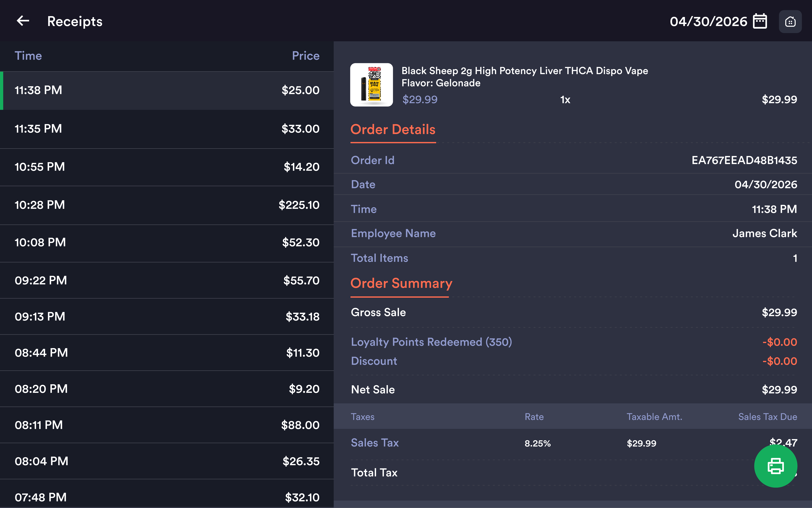Click the Order Id value EA767EEAD48B1435
The width and height of the screenshot is (812, 508).
click(744, 160)
